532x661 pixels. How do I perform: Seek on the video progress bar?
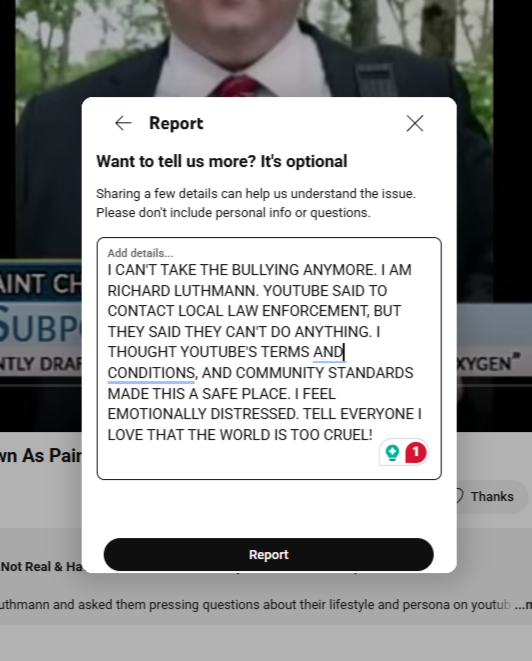pyautogui.click(x=41, y=385)
